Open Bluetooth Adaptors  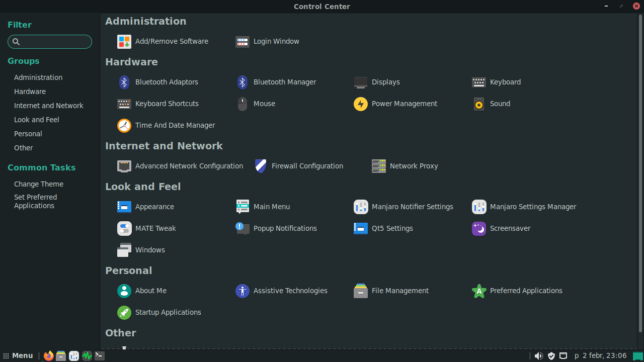click(x=157, y=82)
